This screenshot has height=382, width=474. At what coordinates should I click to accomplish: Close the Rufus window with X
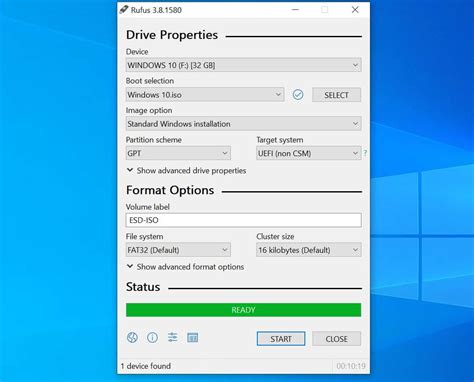coord(355,10)
